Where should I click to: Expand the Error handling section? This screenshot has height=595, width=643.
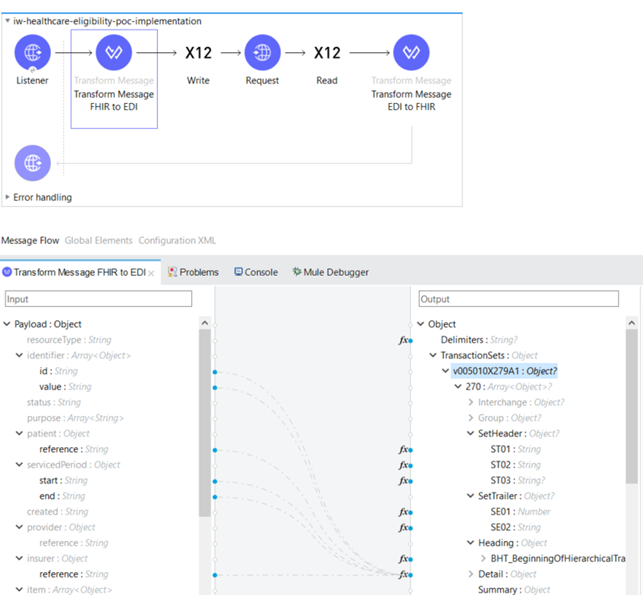7,197
